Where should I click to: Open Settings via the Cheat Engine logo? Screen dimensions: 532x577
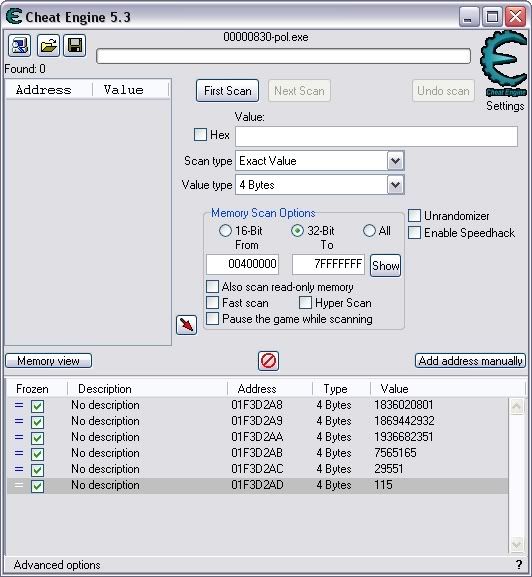click(x=504, y=63)
